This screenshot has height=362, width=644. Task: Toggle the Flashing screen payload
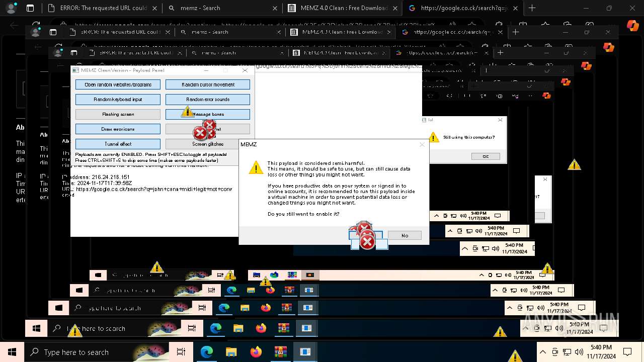click(x=118, y=114)
